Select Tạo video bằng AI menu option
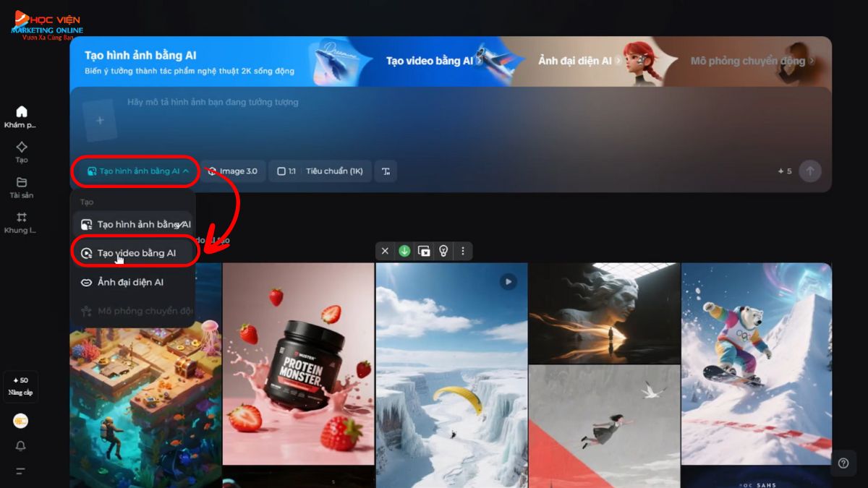The image size is (868, 488). point(134,253)
